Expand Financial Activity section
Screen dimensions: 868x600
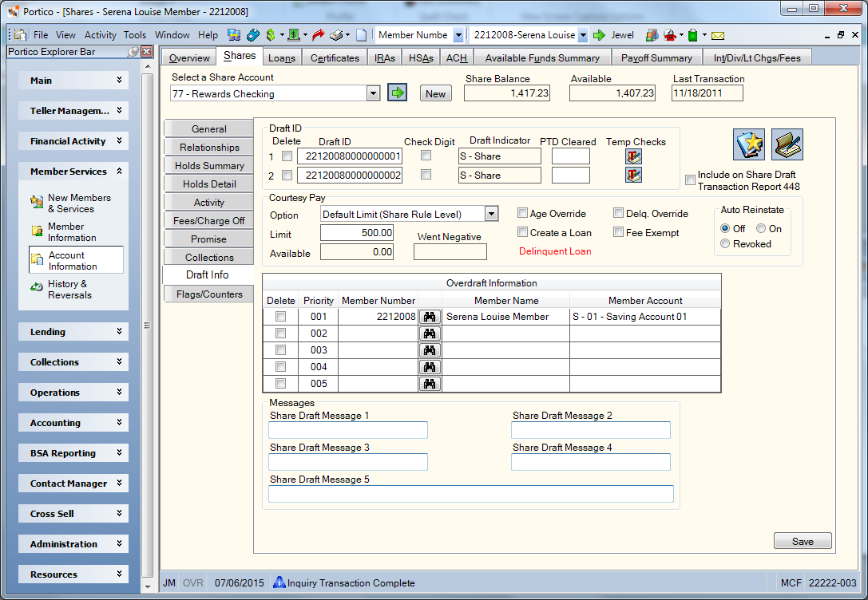tap(73, 141)
